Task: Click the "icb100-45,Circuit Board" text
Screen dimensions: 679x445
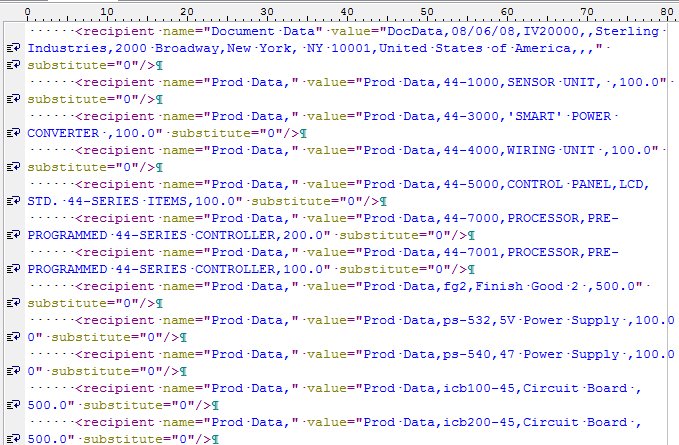Action: (535, 388)
